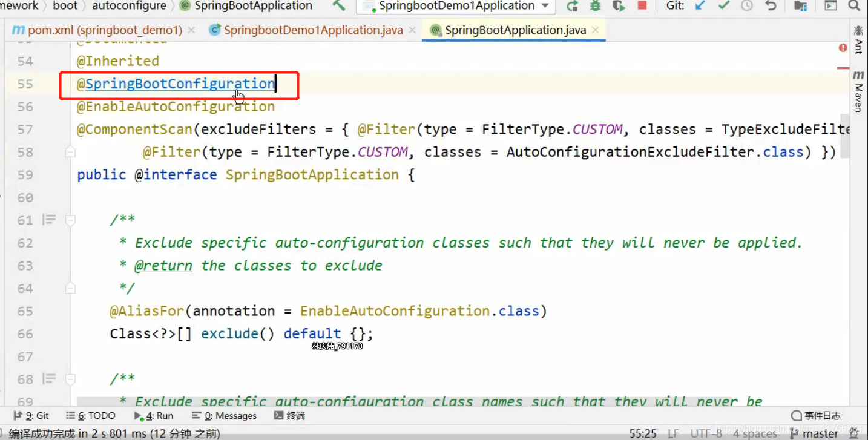868x440 pixels.
Task: Collapse the javadoc starting at line 68
Action: coord(70,379)
